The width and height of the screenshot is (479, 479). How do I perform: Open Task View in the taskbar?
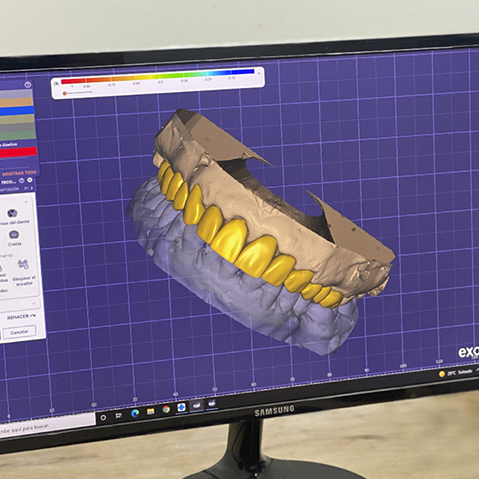[x=118, y=415]
